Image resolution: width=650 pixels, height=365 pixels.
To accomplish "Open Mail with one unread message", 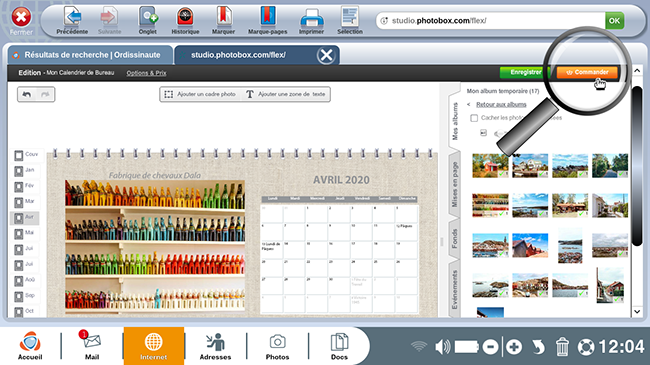I will pyautogui.click(x=92, y=345).
